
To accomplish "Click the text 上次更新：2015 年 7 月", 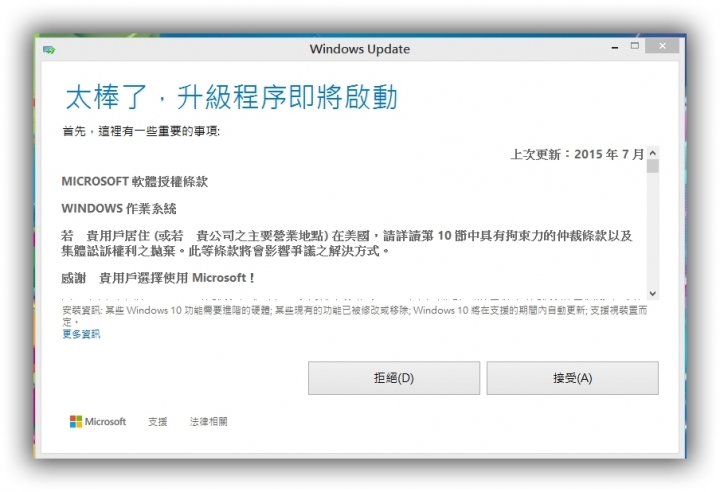I will 577,154.
